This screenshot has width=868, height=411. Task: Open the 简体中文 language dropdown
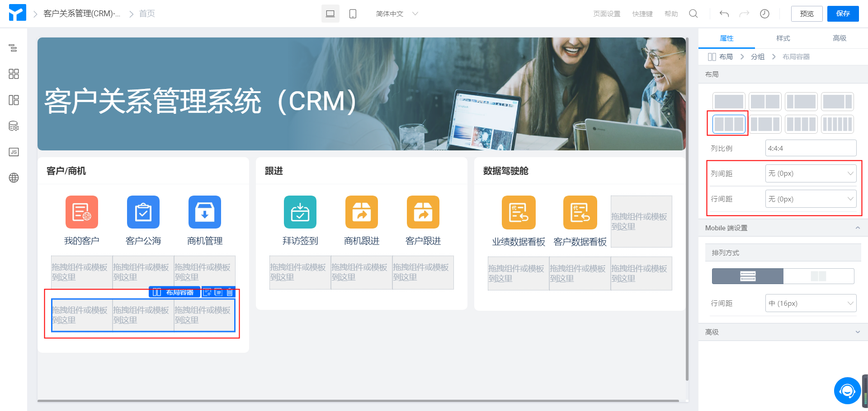397,14
